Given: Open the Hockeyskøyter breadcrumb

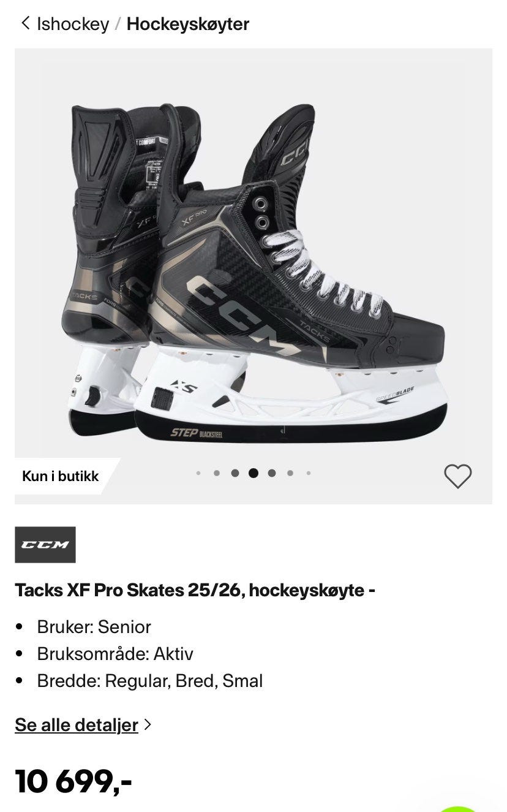Looking at the screenshot, I should [x=188, y=24].
